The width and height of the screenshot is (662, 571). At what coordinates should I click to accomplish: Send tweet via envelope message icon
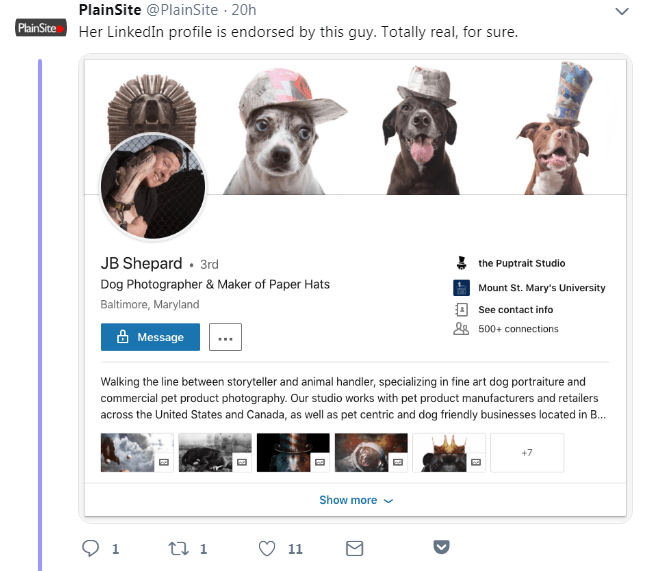pyautogui.click(x=355, y=549)
